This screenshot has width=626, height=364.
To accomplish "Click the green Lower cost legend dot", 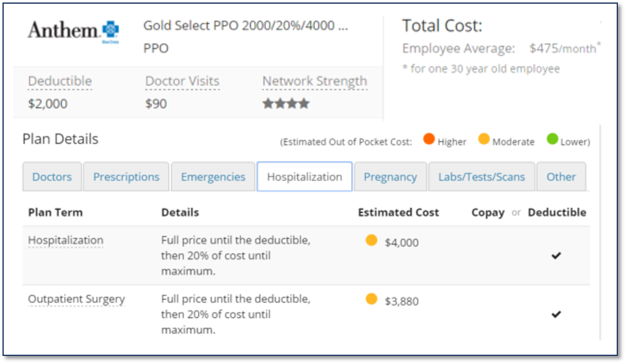I will pos(552,139).
